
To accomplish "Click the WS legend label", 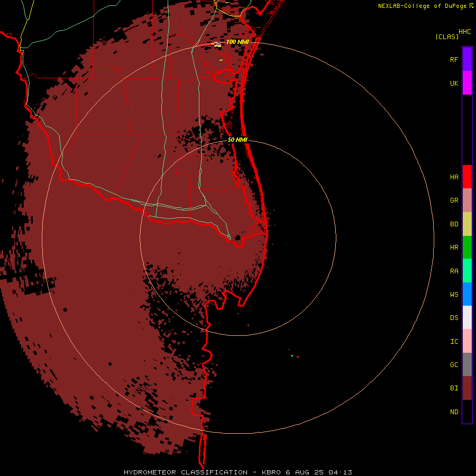I will (x=454, y=294).
